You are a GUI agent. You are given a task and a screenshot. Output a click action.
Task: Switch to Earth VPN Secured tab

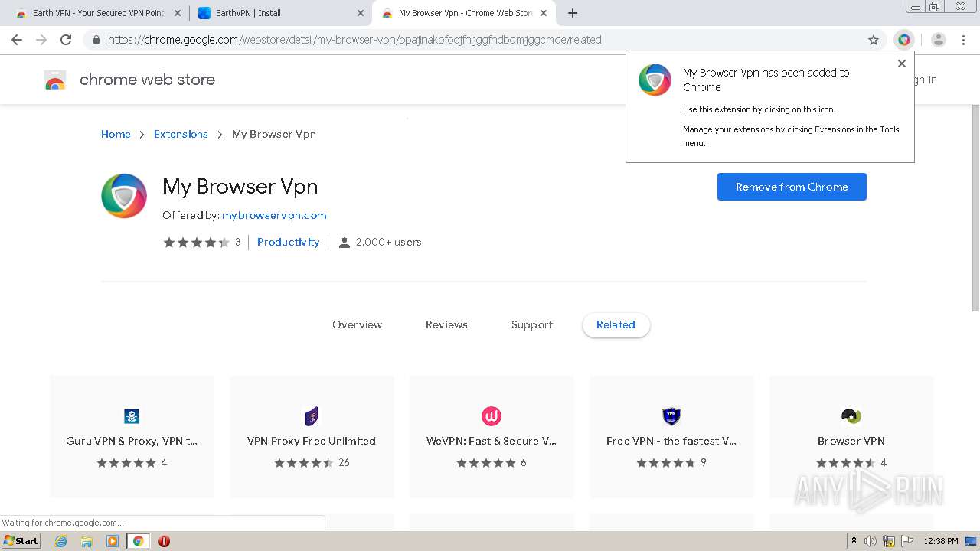coord(98,13)
